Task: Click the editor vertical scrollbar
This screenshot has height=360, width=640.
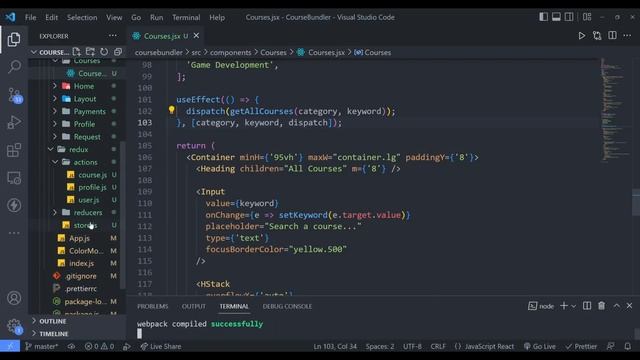Action: (x=636, y=202)
